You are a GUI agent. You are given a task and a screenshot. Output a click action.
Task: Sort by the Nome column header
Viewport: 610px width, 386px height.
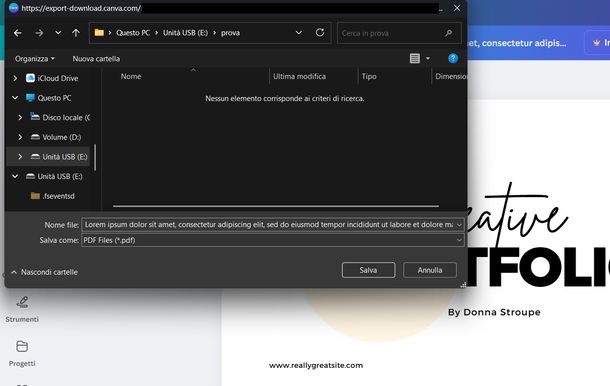pyautogui.click(x=131, y=76)
